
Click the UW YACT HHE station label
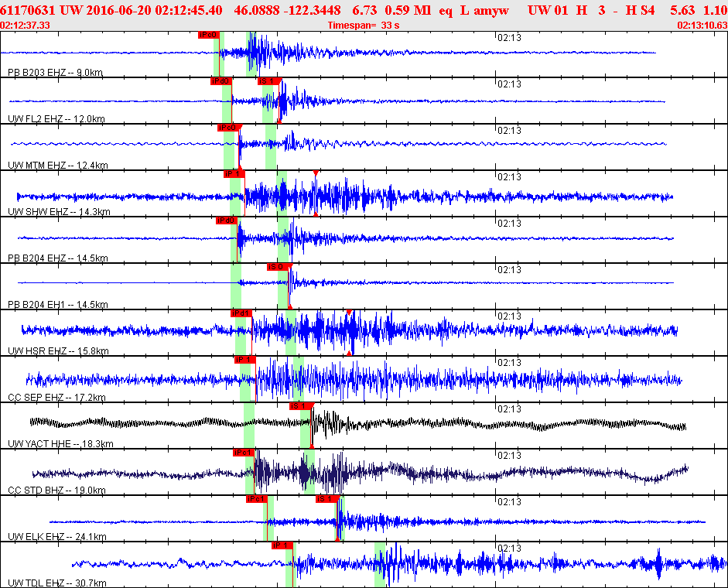pos(60,444)
